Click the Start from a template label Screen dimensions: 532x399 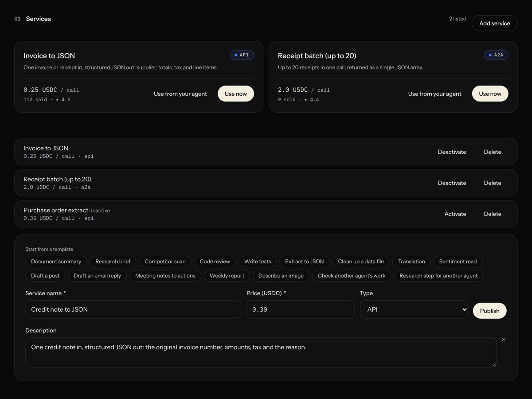(x=49, y=249)
